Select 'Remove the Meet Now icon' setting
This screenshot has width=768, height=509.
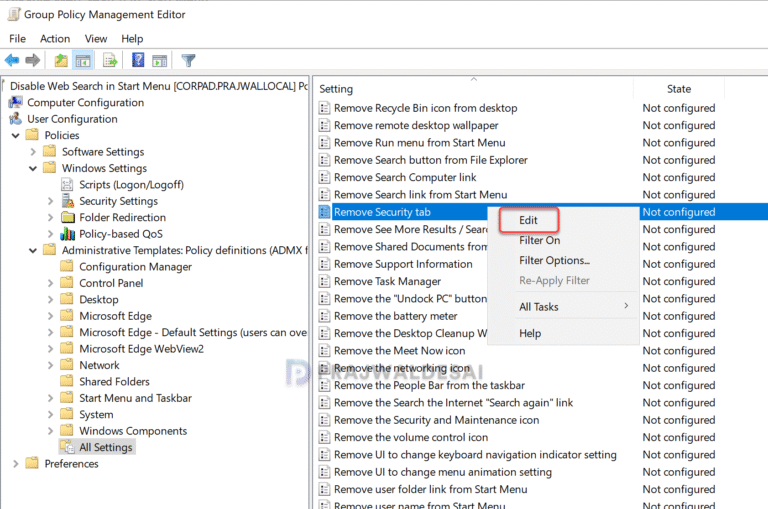(x=400, y=351)
